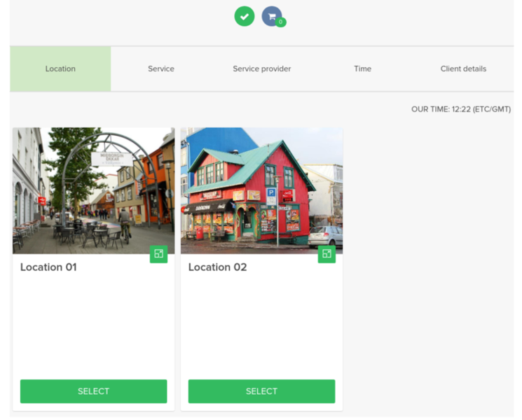Go to the Service tab
The image size is (522, 420).
161,69
